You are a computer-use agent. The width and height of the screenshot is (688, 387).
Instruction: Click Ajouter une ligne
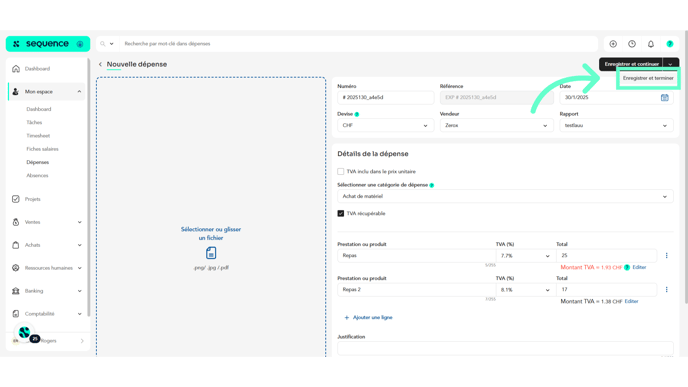(369, 318)
